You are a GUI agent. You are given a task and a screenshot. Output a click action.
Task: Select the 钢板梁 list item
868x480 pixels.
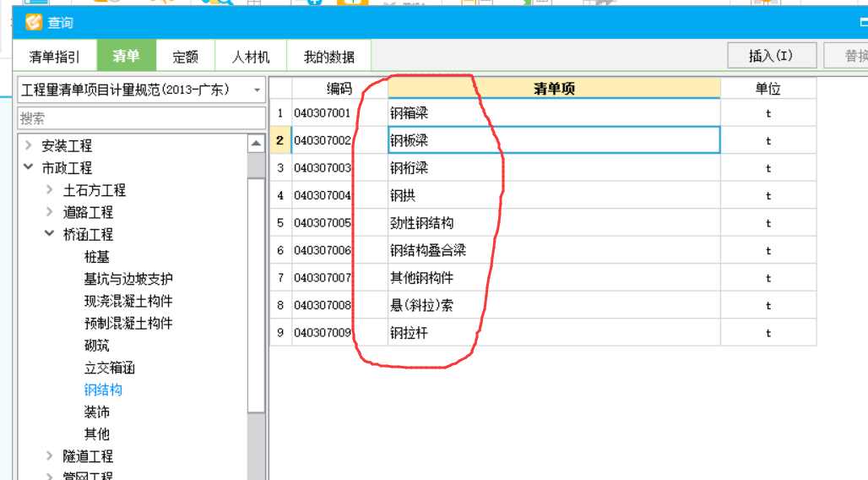coord(554,140)
